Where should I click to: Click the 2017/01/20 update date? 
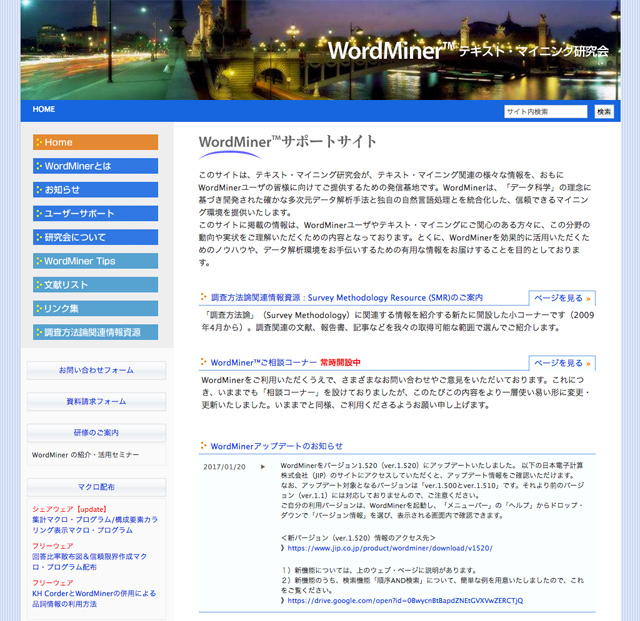pyautogui.click(x=224, y=467)
